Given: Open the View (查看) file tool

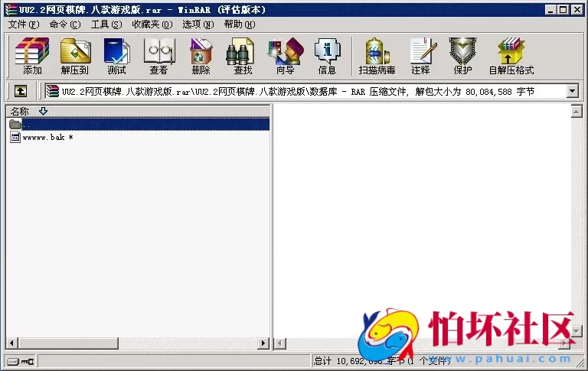Looking at the screenshot, I should click(158, 56).
